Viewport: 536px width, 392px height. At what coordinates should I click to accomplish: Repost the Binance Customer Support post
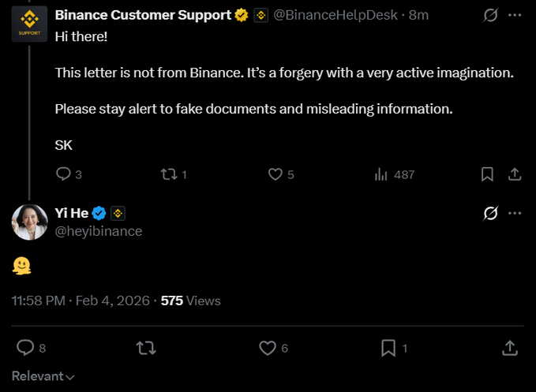point(168,174)
